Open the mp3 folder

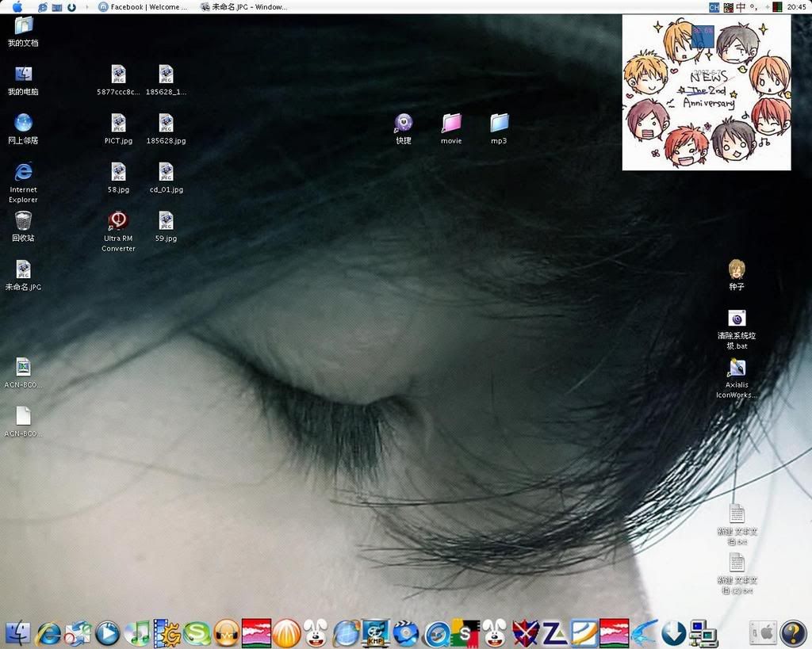[x=499, y=124]
